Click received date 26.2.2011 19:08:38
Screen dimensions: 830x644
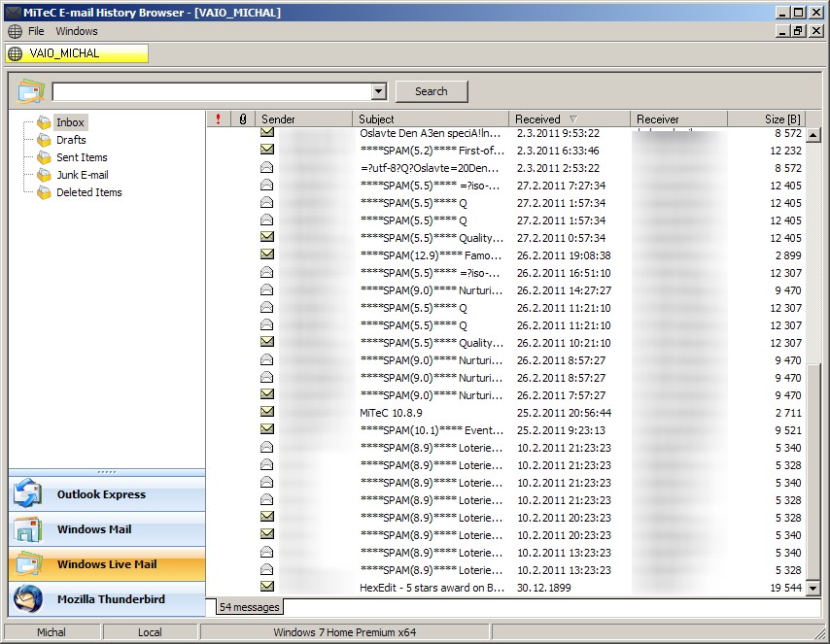564,255
